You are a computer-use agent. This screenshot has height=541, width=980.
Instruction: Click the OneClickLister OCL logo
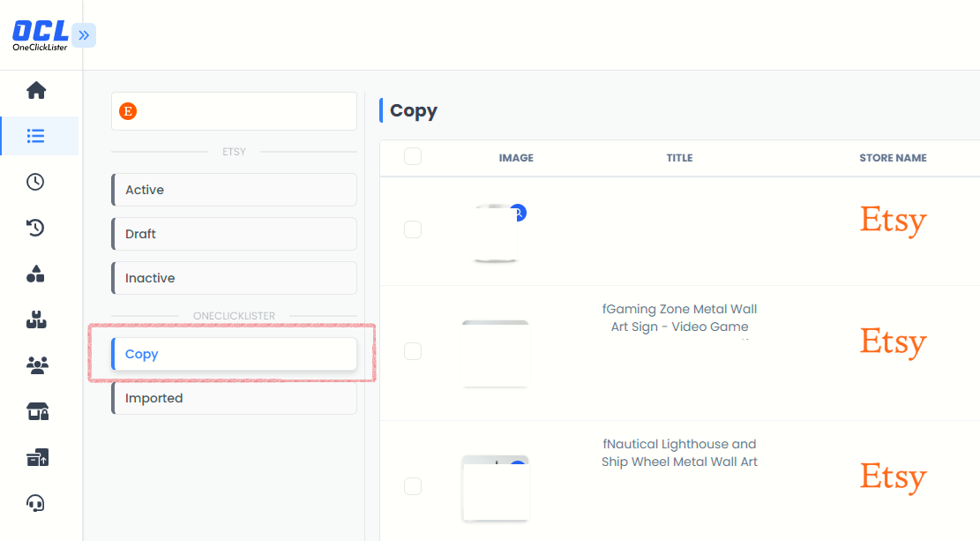pos(40,35)
